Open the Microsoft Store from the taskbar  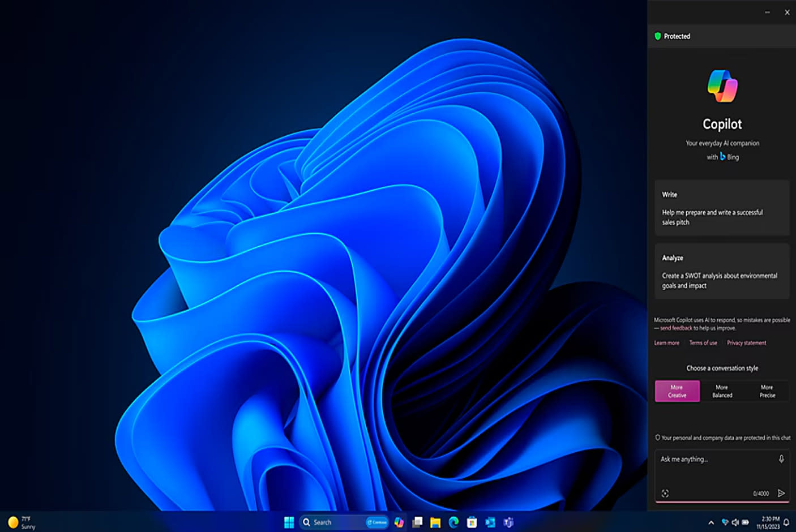471,522
